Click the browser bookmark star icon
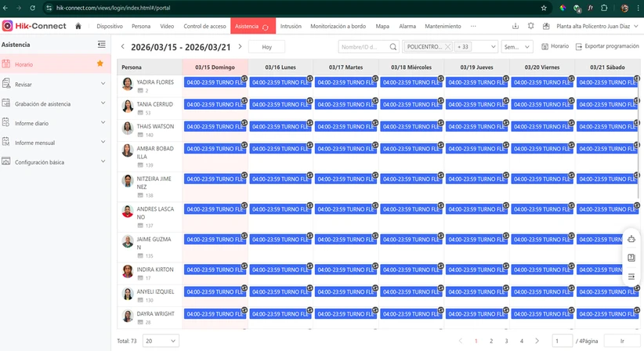The width and height of the screenshot is (644, 351). tap(544, 8)
